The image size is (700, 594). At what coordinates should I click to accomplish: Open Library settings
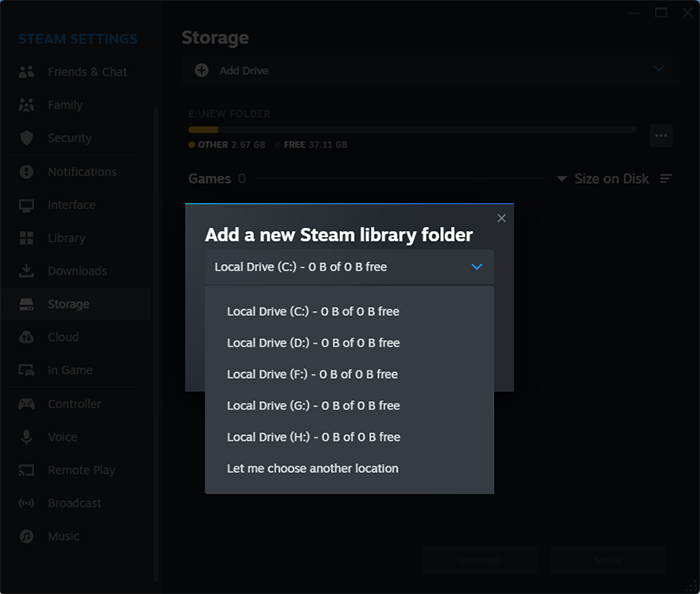pos(76,238)
